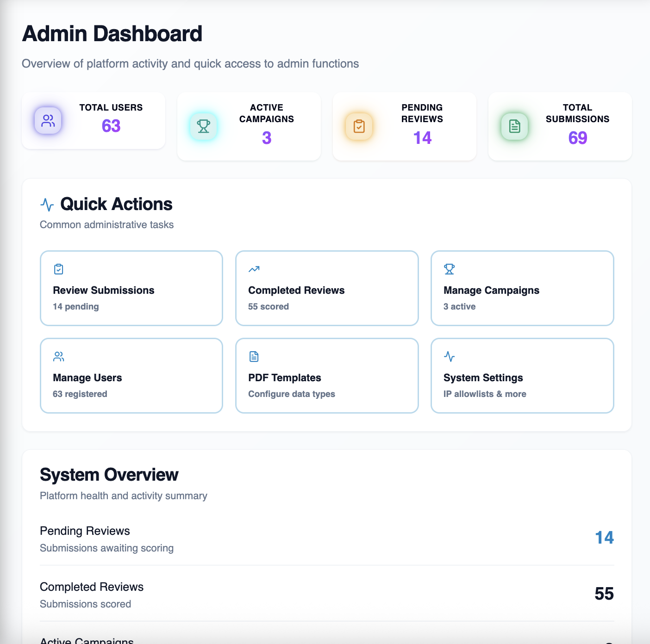The image size is (650, 644).
Task: Click the trending-up icon in Completed Reviews tile
Action: coord(254,269)
